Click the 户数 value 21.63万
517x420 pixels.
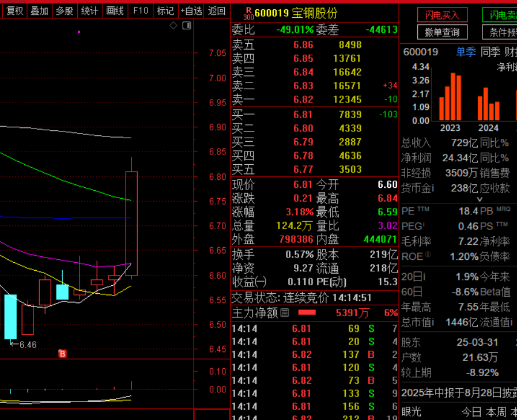point(480,357)
